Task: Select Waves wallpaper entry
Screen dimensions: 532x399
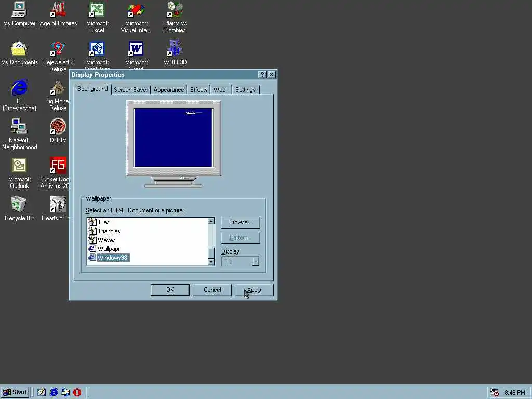Action: pos(102,240)
